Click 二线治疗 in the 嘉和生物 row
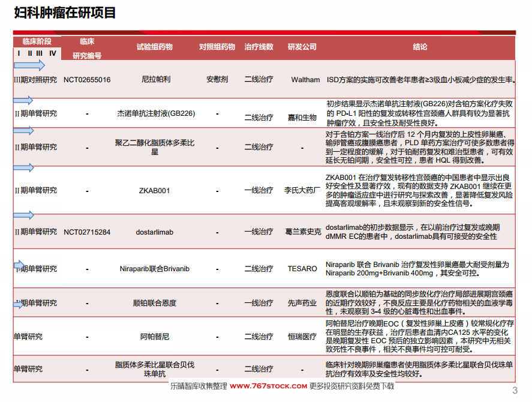This screenshot has width=532, height=402. (259, 118)
